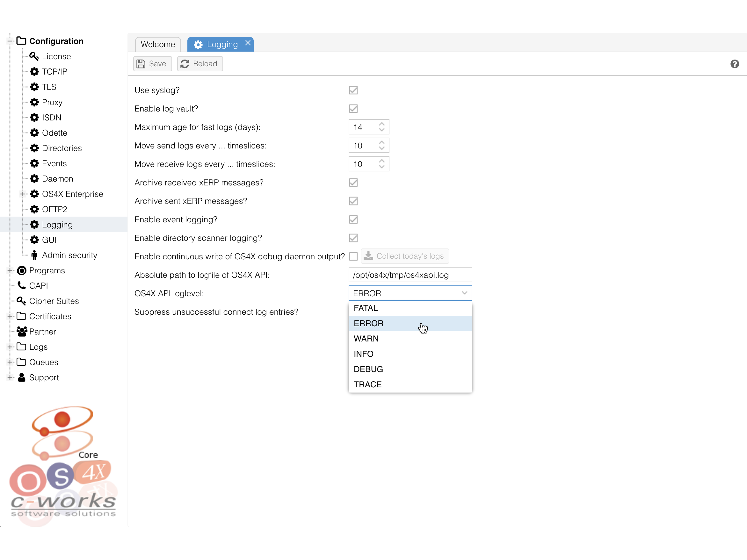
Task: Expand the Queues tree node
Action: pyautogui.click(x=10, y=362)
